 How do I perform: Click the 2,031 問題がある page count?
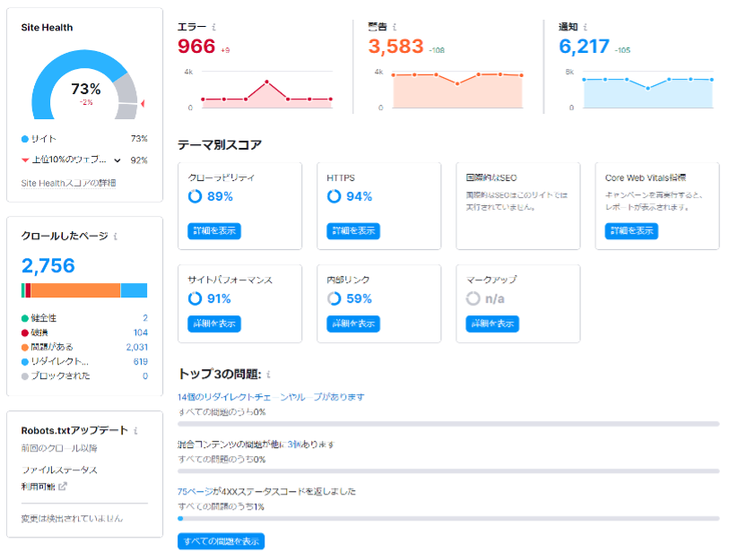tap(136, 347)
